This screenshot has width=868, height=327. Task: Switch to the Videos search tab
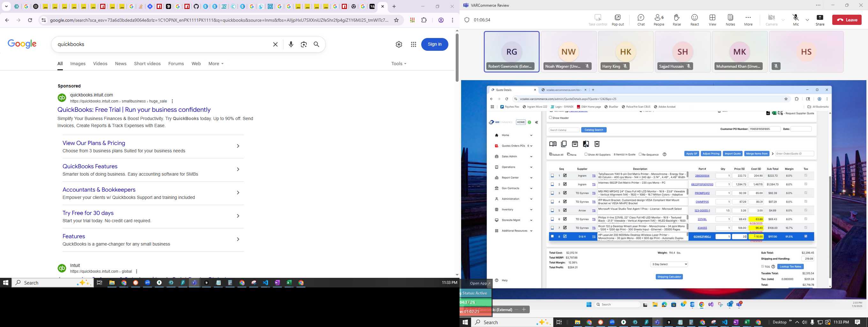pyautogui.click(x=100, y=64)
